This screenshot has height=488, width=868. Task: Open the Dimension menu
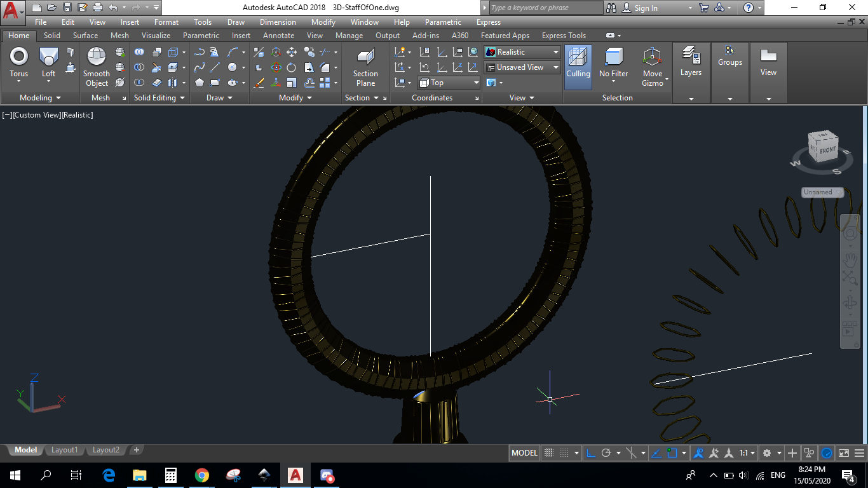[x=278, y=22]
